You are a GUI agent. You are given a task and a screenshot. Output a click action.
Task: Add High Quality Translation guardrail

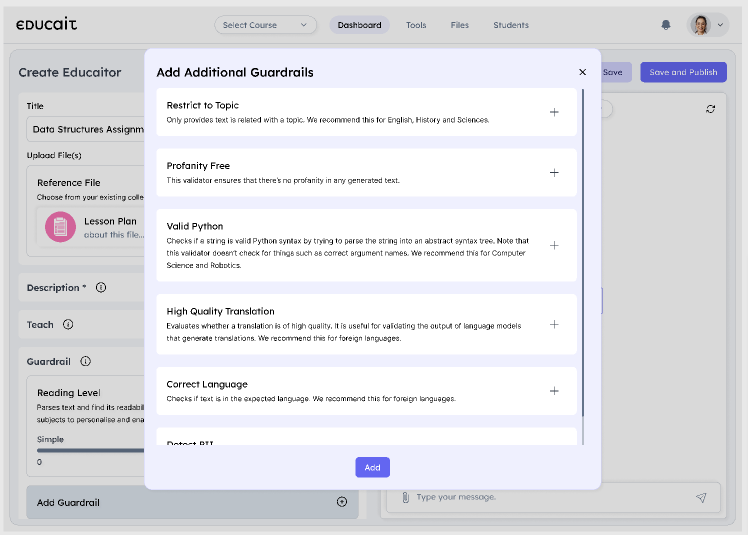coord(554,324)
